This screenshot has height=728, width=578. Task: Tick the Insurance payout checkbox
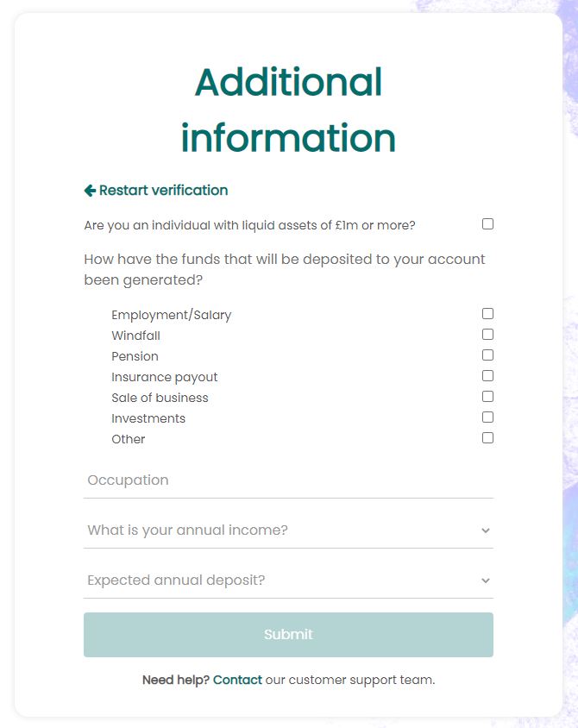pos(487,375)
